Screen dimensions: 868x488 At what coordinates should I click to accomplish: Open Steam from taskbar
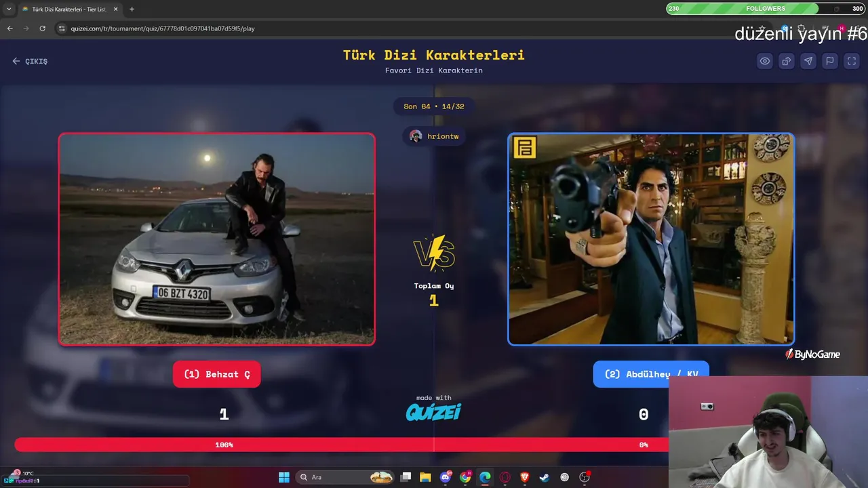(545, 477)
